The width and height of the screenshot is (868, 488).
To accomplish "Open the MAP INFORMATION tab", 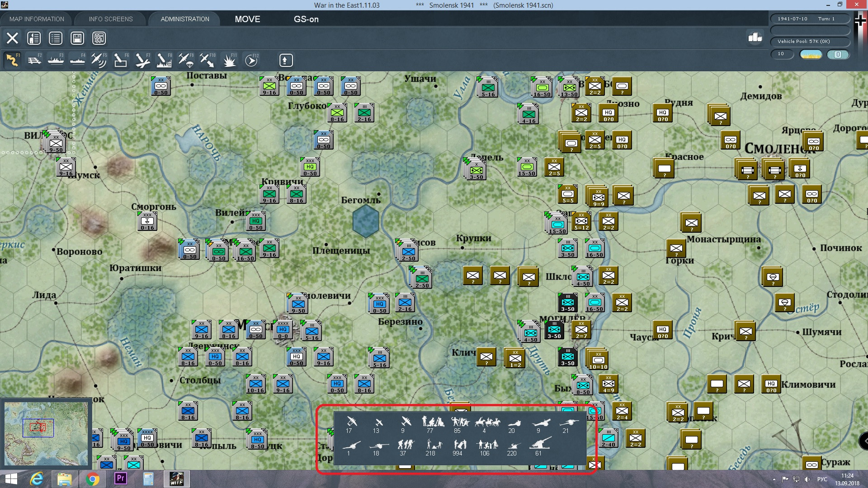I will [37, 19].
